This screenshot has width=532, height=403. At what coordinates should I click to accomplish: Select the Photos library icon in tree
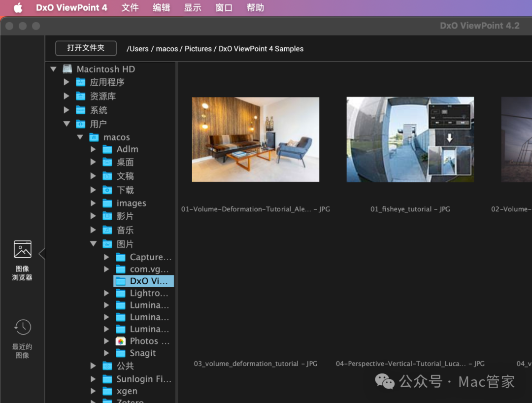[121, 341]
